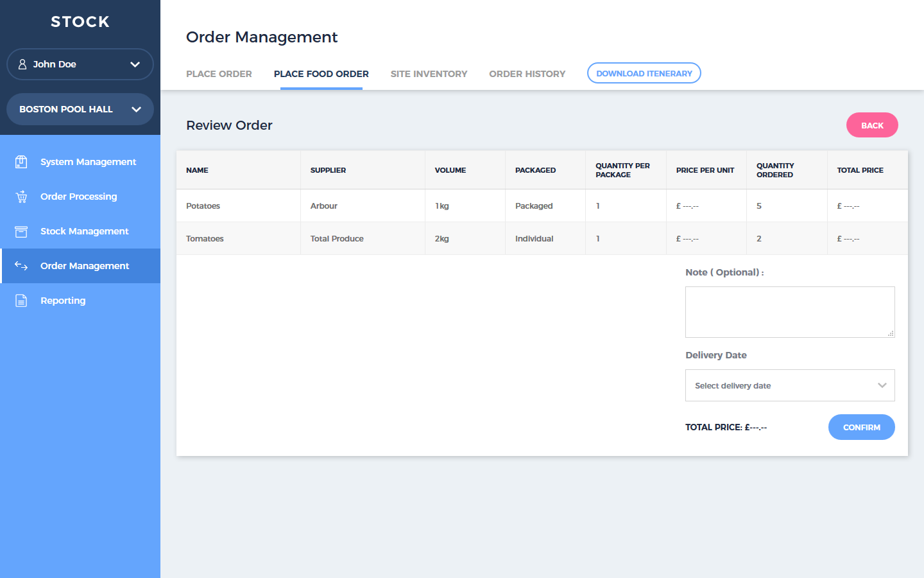Click the pink Back button
The image size is (924, 578).
(x=871, y=125)
